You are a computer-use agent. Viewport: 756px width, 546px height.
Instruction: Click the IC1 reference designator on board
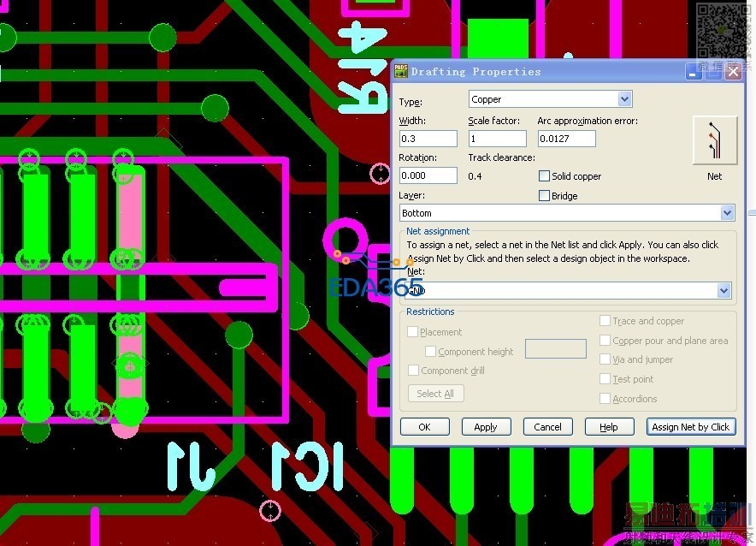(308, 466)
